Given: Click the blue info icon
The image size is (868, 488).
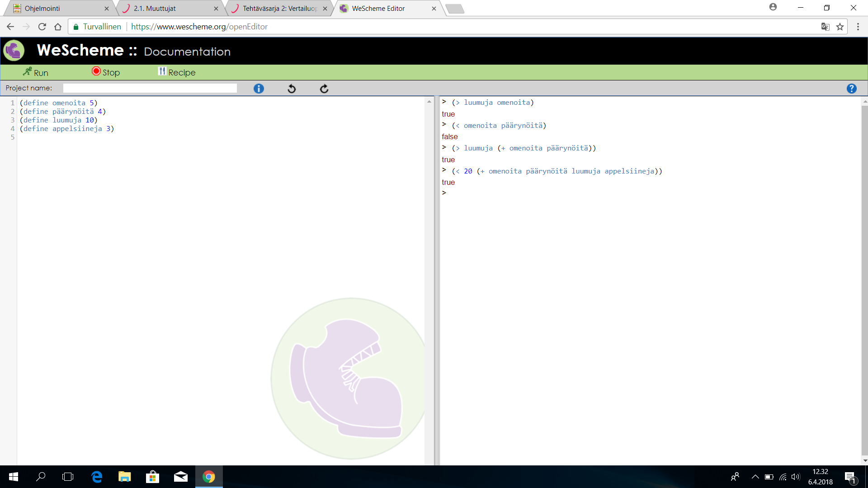Looking at the screenshot, I should click(x=259, y=89).
